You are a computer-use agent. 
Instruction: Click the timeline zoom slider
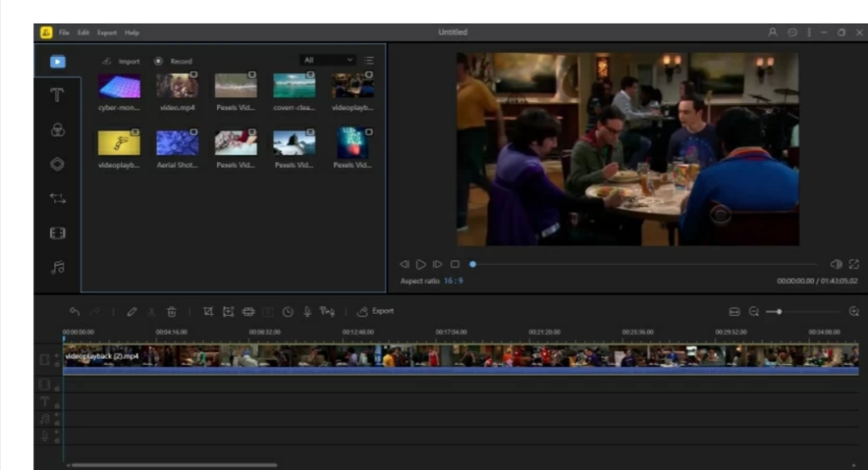tap(779, 311)
